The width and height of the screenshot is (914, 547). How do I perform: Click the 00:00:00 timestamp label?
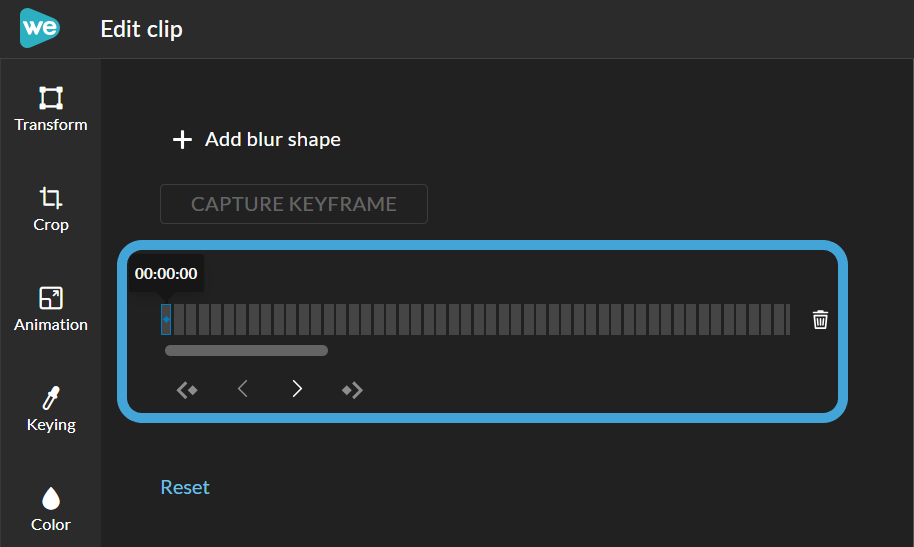click(x=166, y=274)
